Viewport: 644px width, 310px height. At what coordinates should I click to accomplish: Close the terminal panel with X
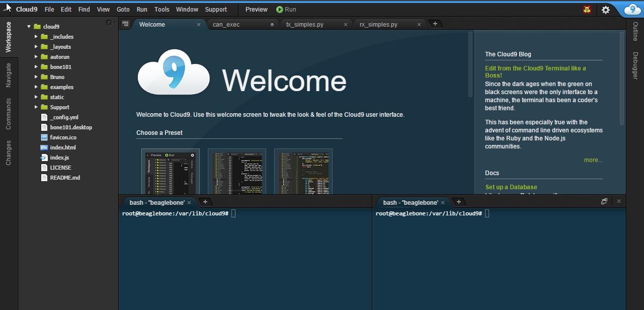619,201
